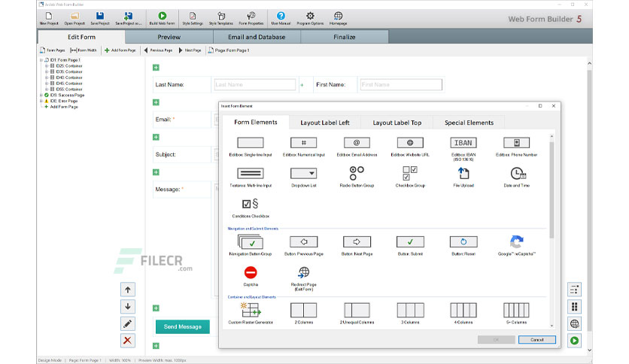
Task: Insert the Button Next Page element
Action: pos(357,246)
